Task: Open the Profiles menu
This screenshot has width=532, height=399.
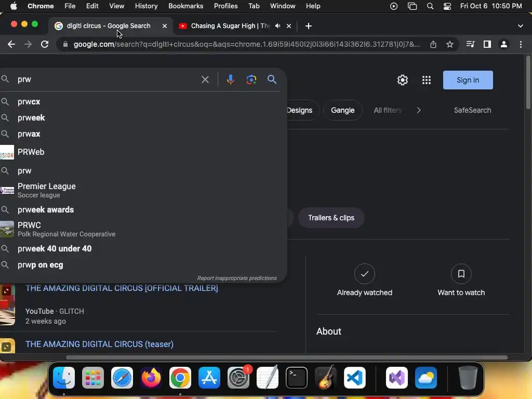Action: point(225,6)
